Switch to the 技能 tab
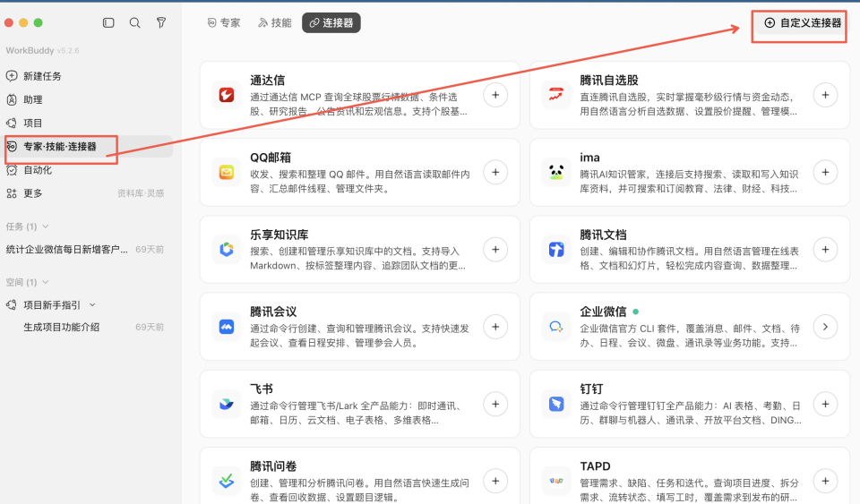Screen dimensions: 860x504 [x=275, y=22]
